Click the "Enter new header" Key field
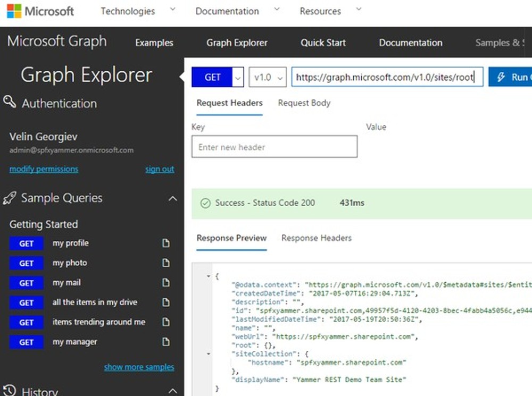Viewport: 532px width, 396px height. point(274,147)
